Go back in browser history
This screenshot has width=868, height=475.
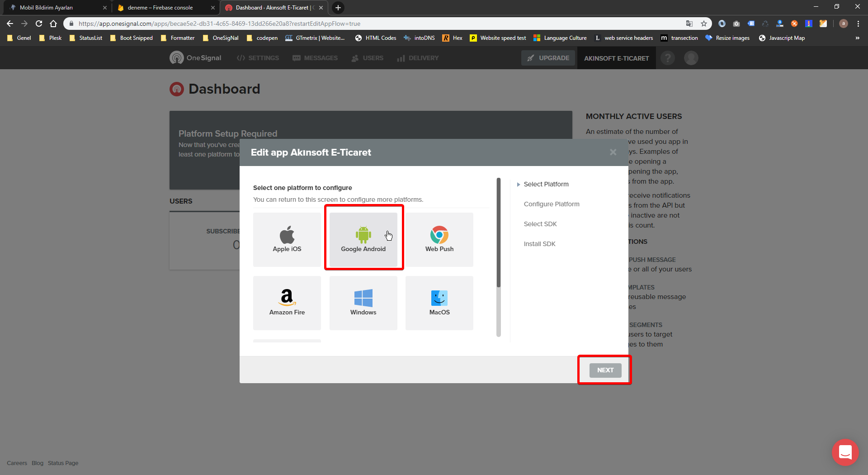(10, 24)
